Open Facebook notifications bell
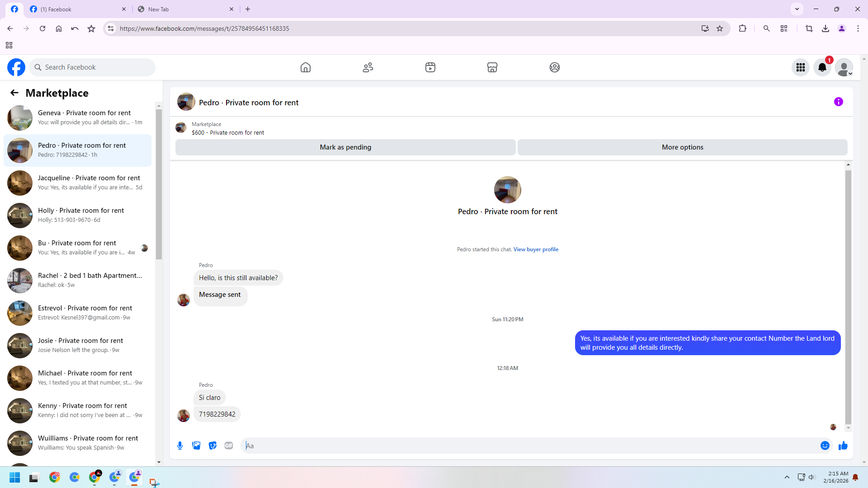This screenshot has height=488, width=868. (822, 67)
